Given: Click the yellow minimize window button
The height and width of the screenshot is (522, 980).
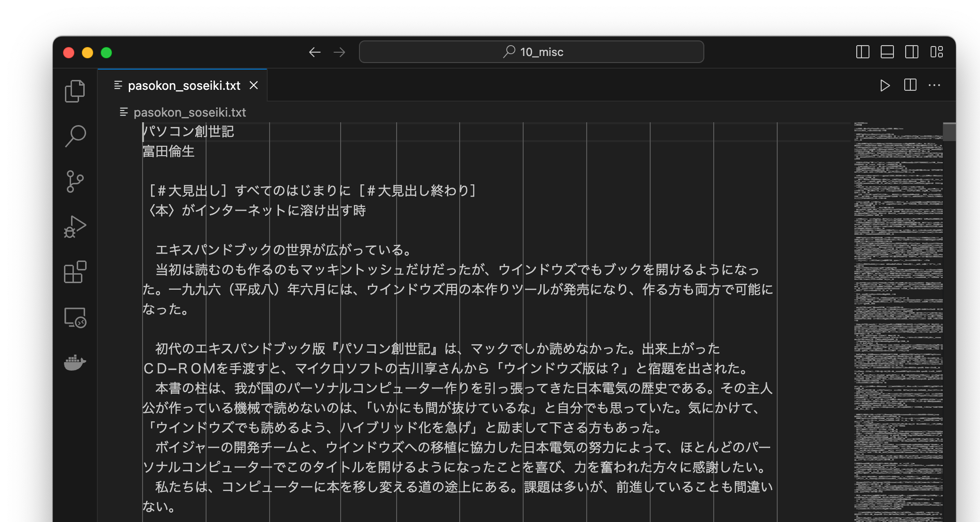Looking at the screenshot, I should tap(88, 52).
